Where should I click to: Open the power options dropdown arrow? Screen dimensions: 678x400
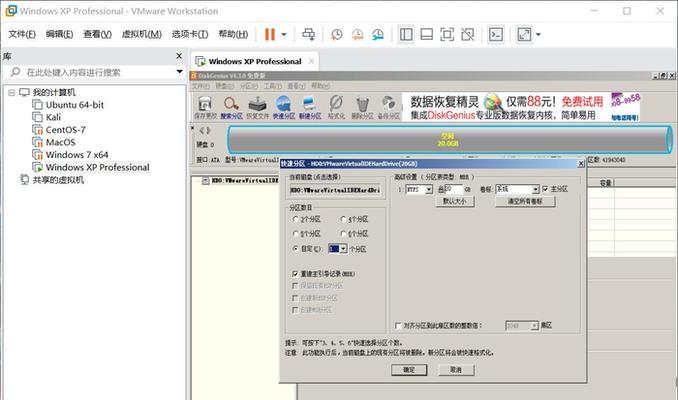coord(284,35)
